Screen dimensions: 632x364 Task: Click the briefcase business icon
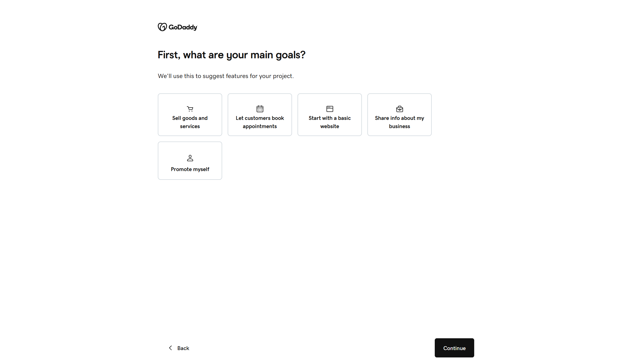coord(399,108)
